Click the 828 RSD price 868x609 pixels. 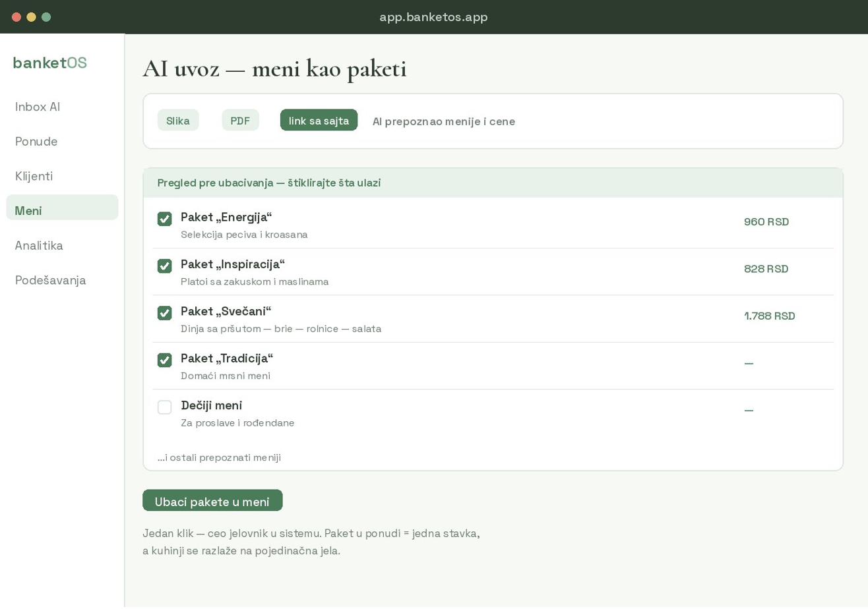(x=766, y=269)
